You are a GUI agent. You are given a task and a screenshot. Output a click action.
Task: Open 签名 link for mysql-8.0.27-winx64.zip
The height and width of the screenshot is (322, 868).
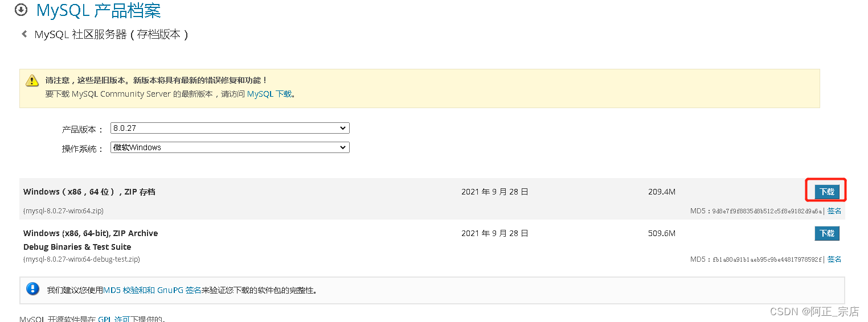tap(834, 211)
